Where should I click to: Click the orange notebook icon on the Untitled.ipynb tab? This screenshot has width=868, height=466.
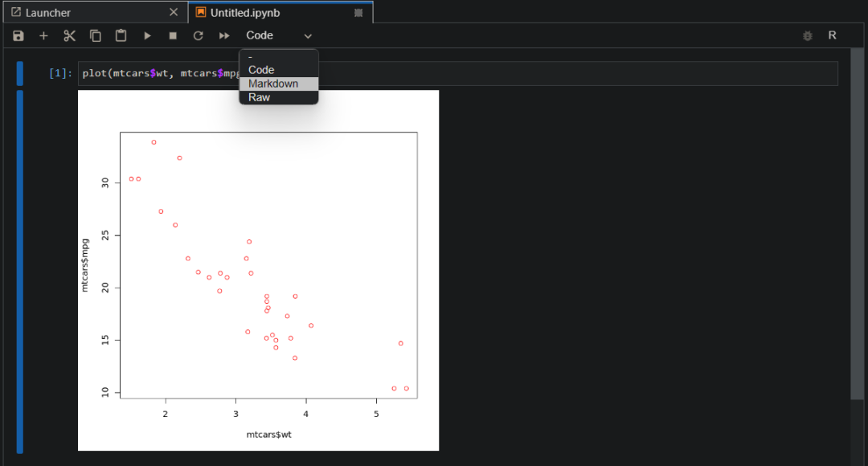(x=201, y=12)
